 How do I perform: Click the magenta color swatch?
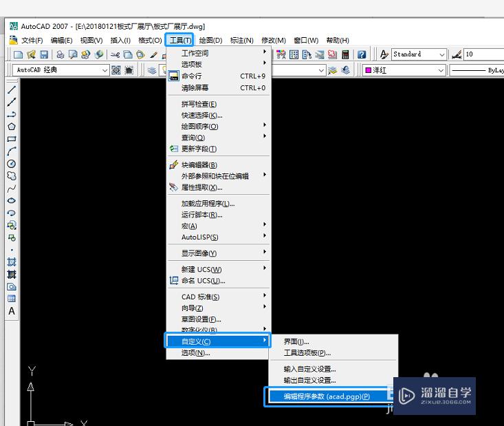pos(369,70)
